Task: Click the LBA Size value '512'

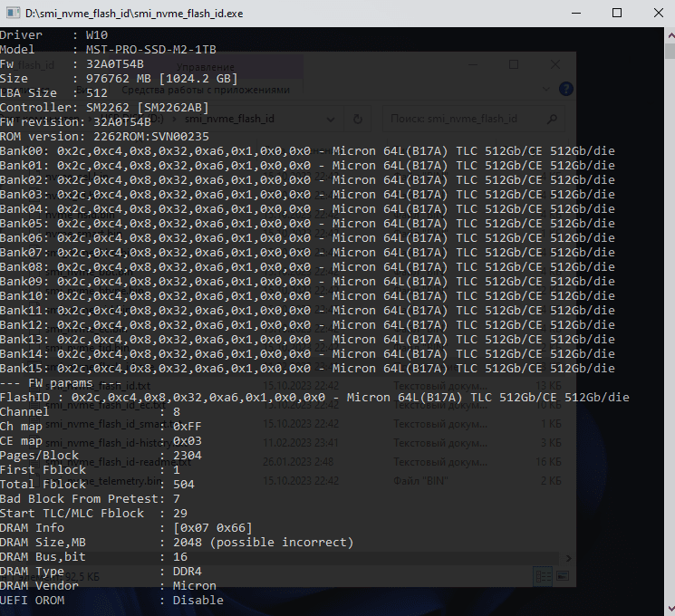Action: [x=97, y=93]
